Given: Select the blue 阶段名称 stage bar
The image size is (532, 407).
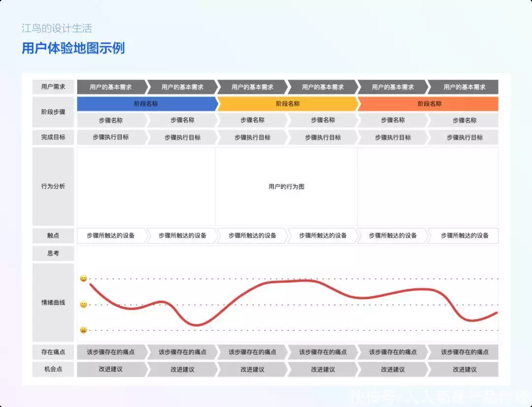Looking at the screenshot, I should point(147,104).
